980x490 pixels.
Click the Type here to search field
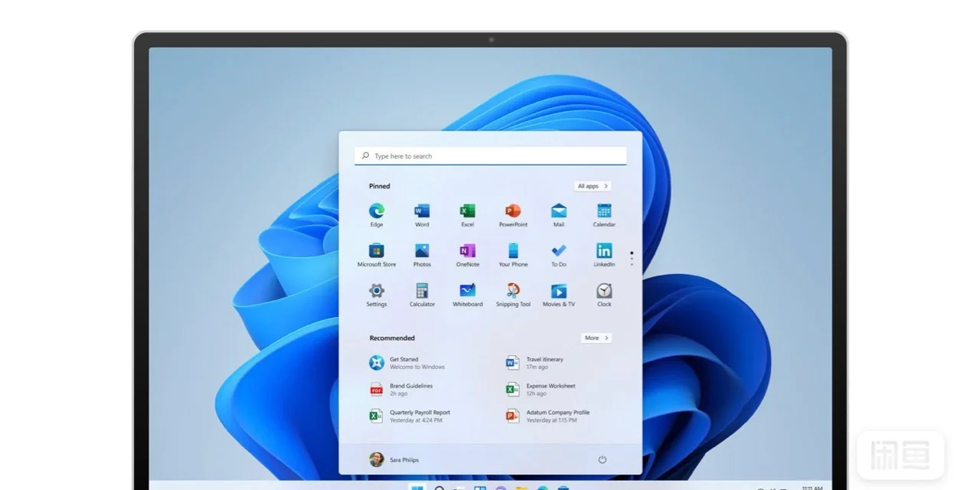coord(490,155)
